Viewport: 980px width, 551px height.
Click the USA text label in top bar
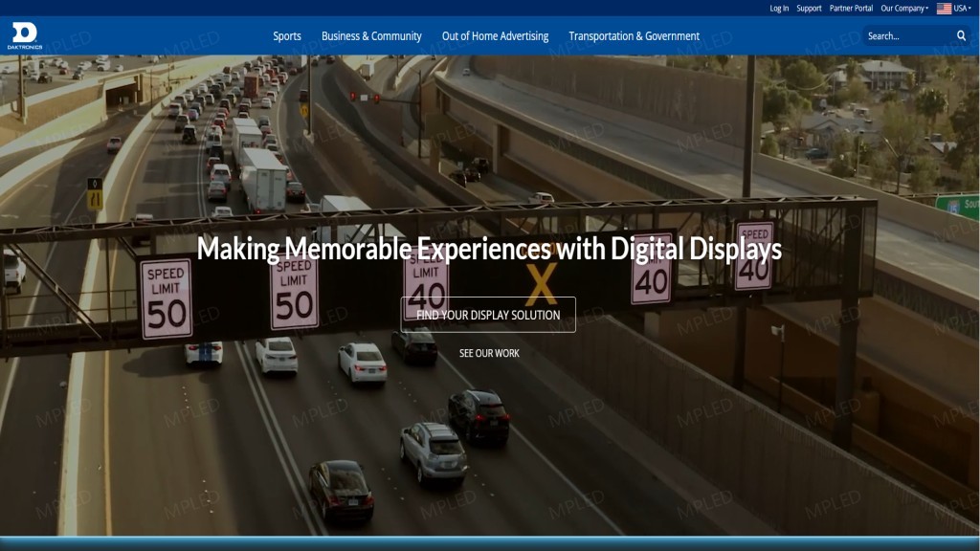(961, 9)
